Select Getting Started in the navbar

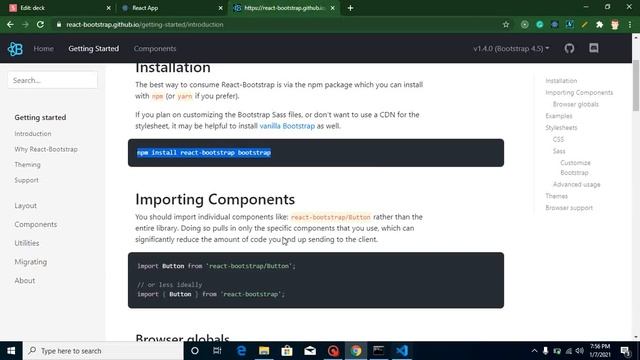pyautogui.click(x=94, y=49)
